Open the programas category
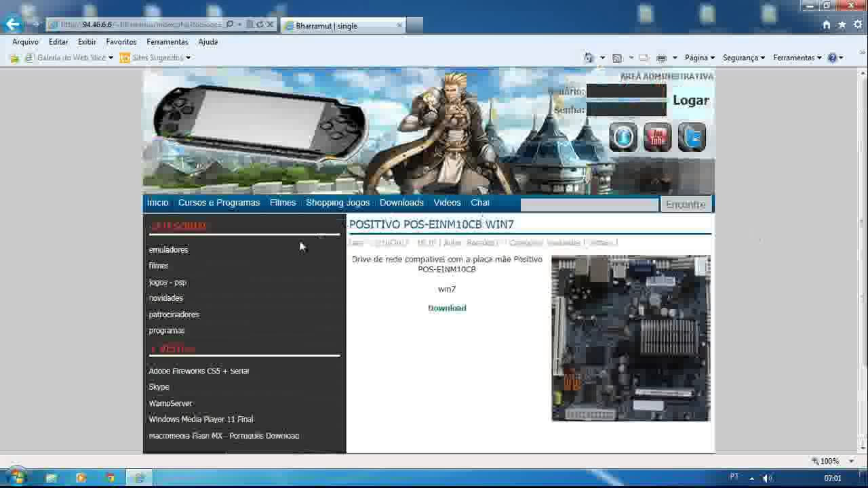The width and height of the screenshot is (868, 488). pyautogui.click(x=167, y=331)
